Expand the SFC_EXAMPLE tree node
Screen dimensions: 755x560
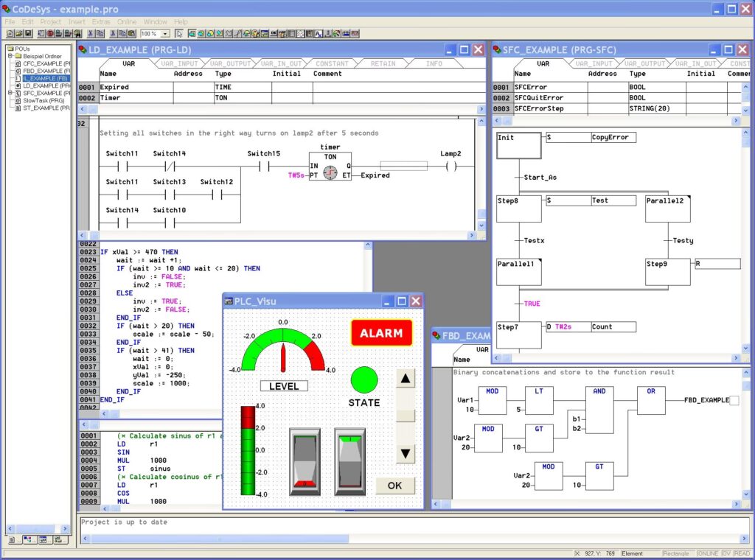[10, 93]
